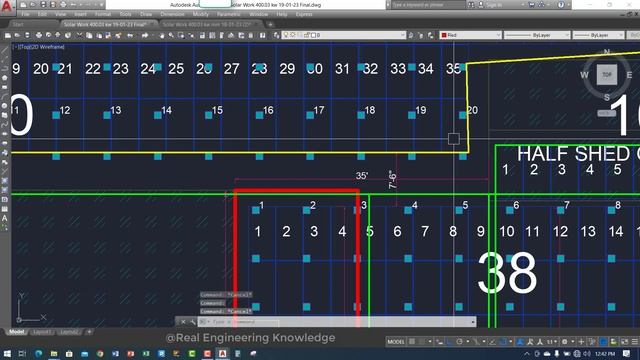Click the keyword search input field
The height and width of the screenshot is (360, 640).
(428, 5)
